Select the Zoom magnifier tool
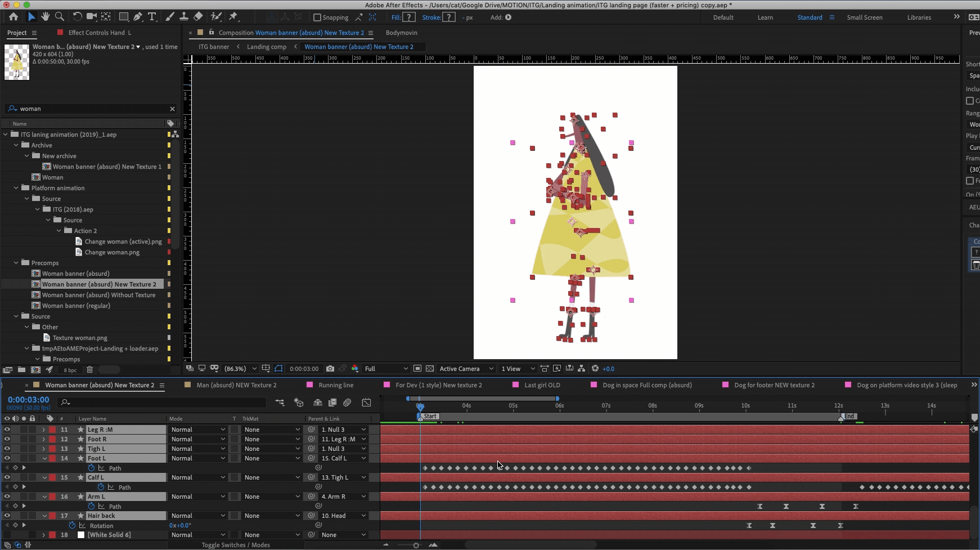The image size is (980, 550). coord(59,17)
